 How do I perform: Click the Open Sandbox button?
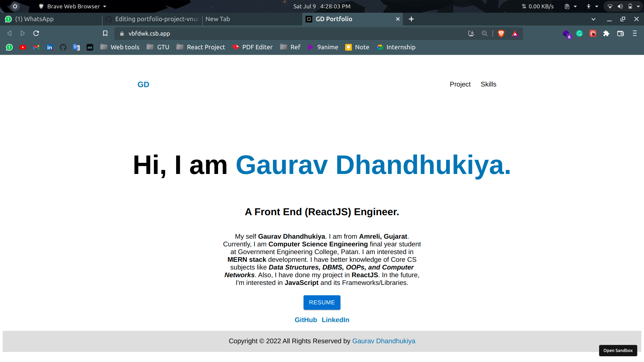[618, 350]
